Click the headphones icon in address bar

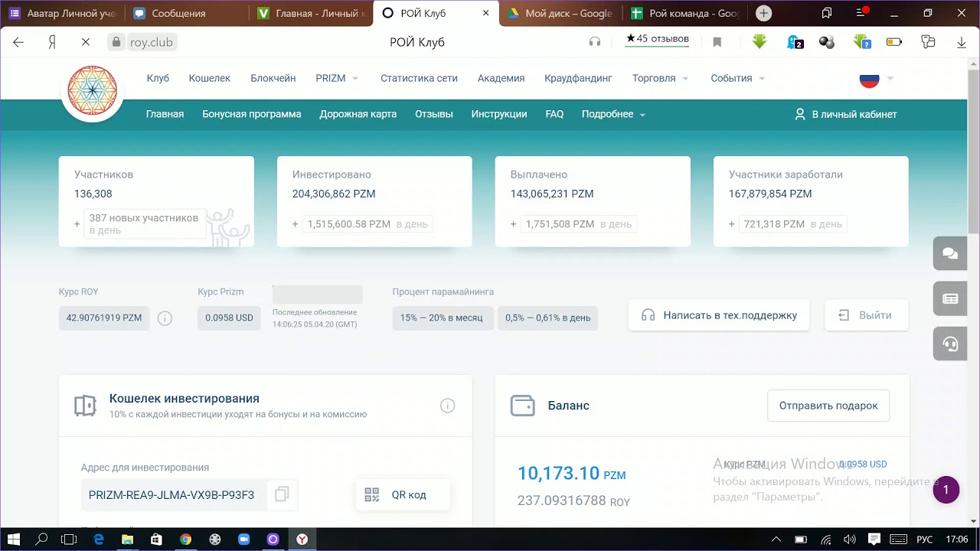(595, 42)
